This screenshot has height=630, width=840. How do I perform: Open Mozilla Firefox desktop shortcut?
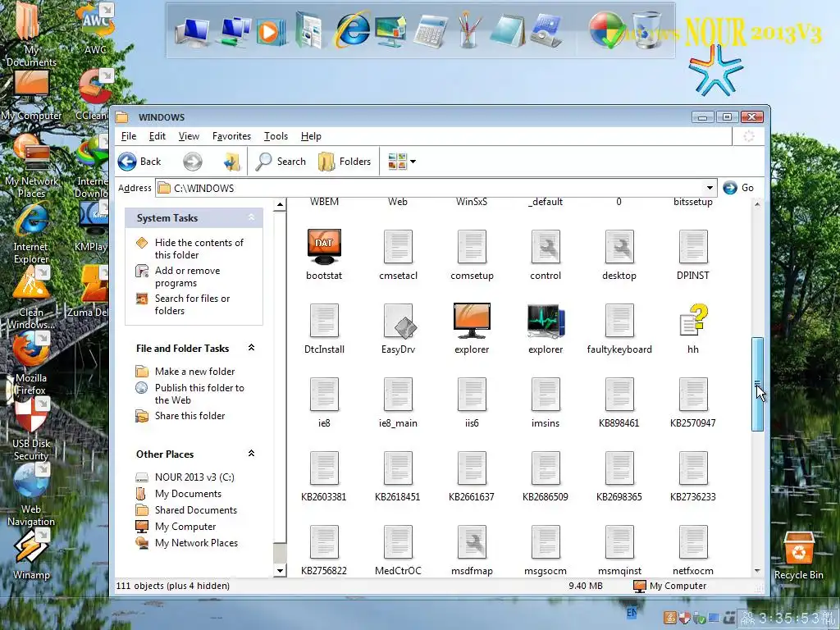point(31,363)
